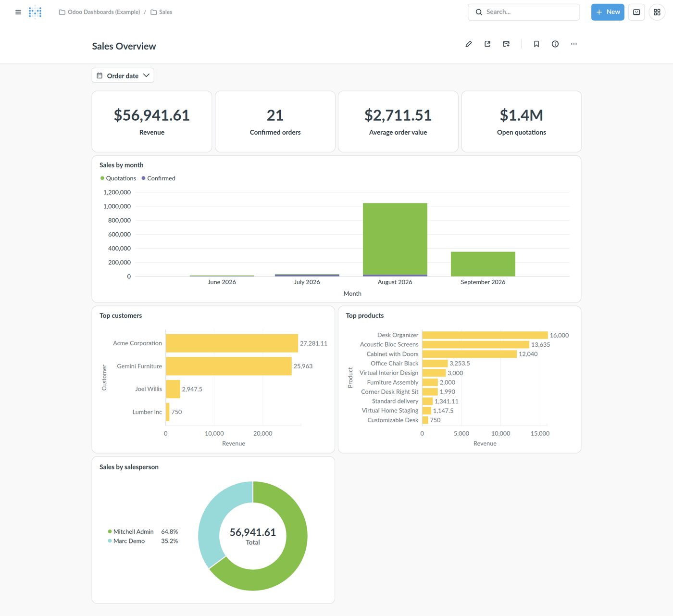Select the Cabinet with Doors bar
The width and height of the screenshot is (673, 616).
[470, 354]
